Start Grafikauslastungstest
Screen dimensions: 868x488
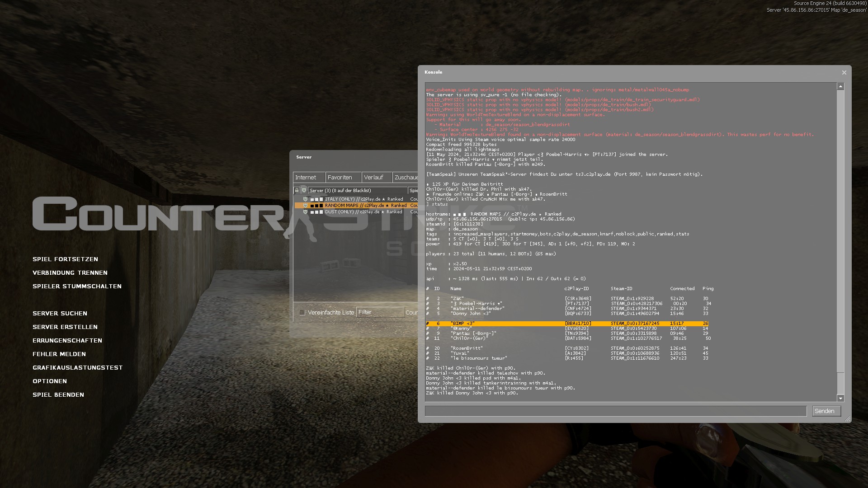coord(78,368)
